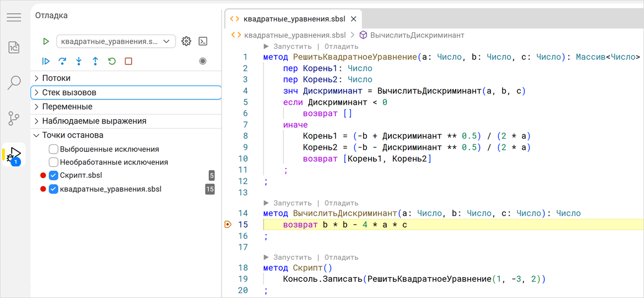Click Запустить above ВычислитьДискриминант method
This screenshot has width=644, height=298.
[292, 203]
